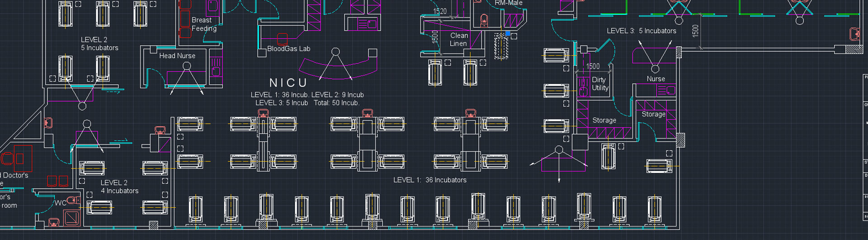Click the LEVEL 1: 36 Incubators label
This screenshot has height=240, width=868.
pos(429,180)
